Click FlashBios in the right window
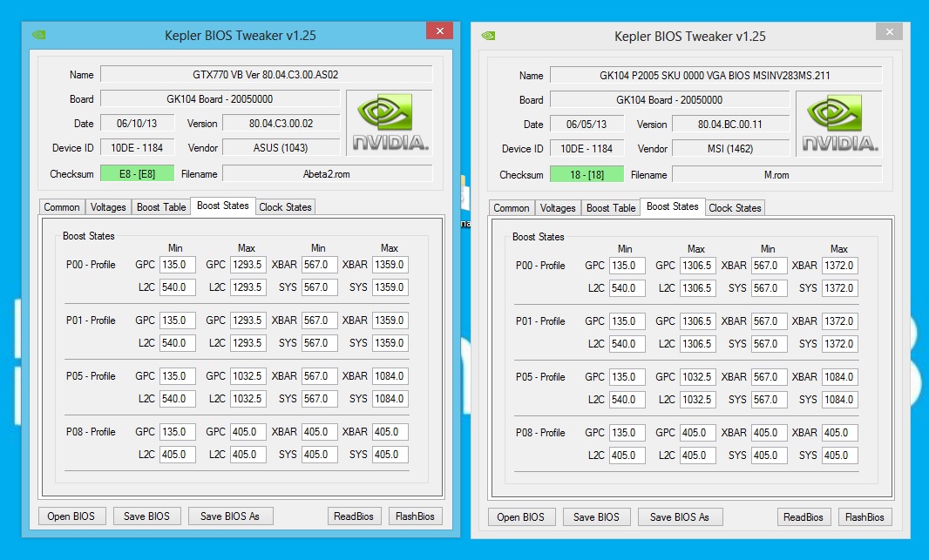The width and height of the screenshot is (929, 560). click(865, 517)
